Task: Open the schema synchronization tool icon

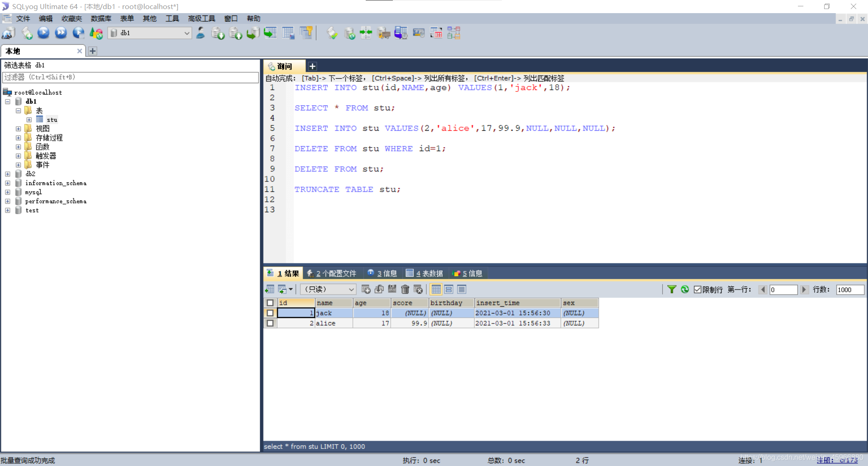Action: coord(366,33)
